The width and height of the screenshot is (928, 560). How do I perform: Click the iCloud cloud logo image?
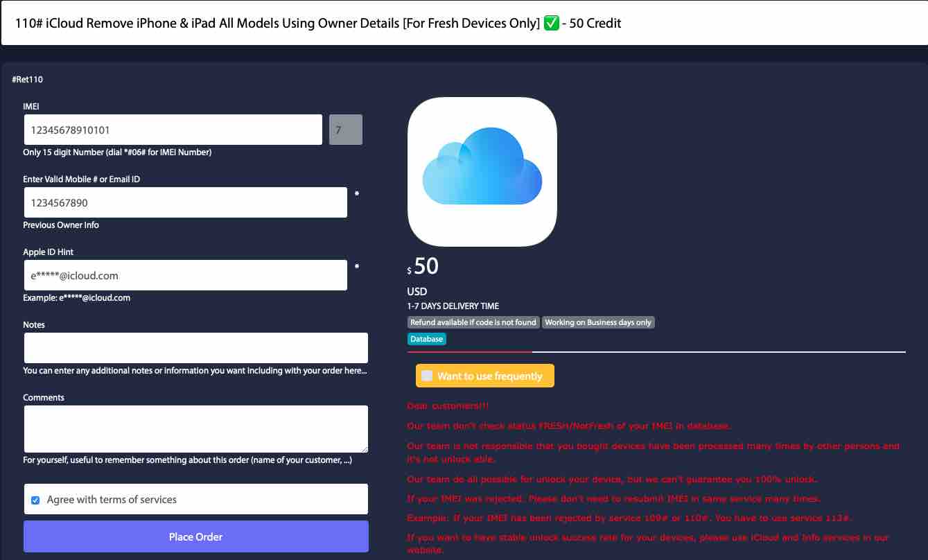point(482,172)
